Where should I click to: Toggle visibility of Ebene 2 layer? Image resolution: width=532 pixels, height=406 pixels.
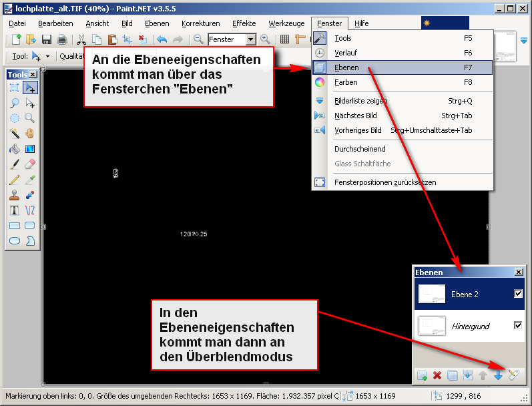518,294
